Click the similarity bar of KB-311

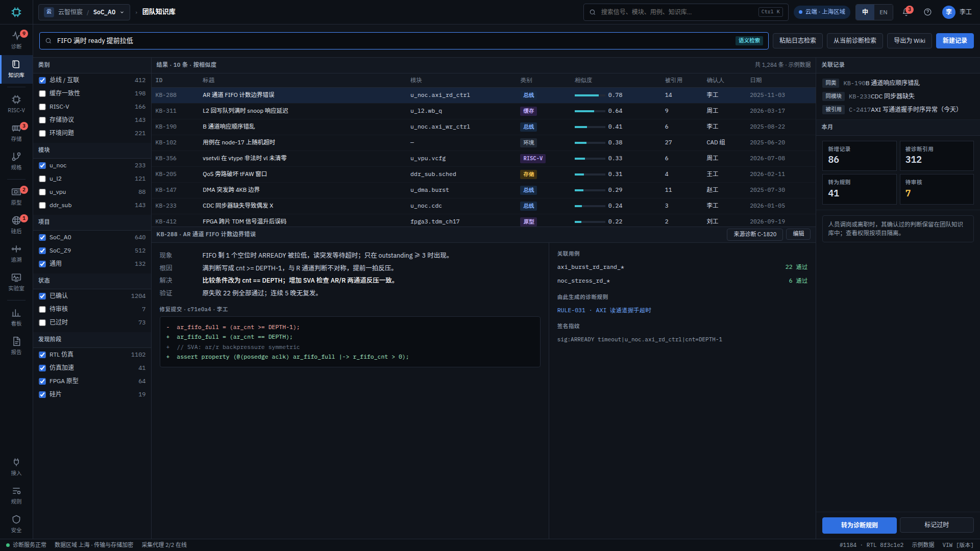[x=590, y=111]
